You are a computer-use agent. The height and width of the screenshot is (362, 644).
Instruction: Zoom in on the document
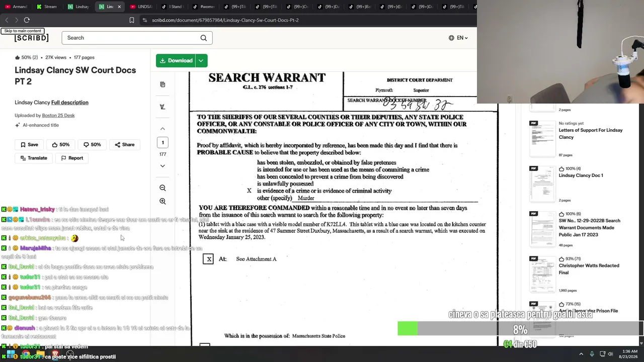pyautogui.click(x=163, y=201)
